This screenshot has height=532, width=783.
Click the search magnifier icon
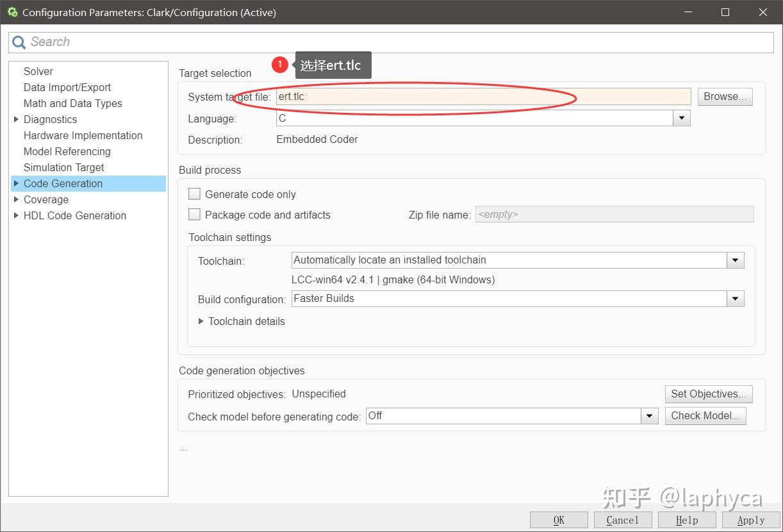(x=19, y=42)
